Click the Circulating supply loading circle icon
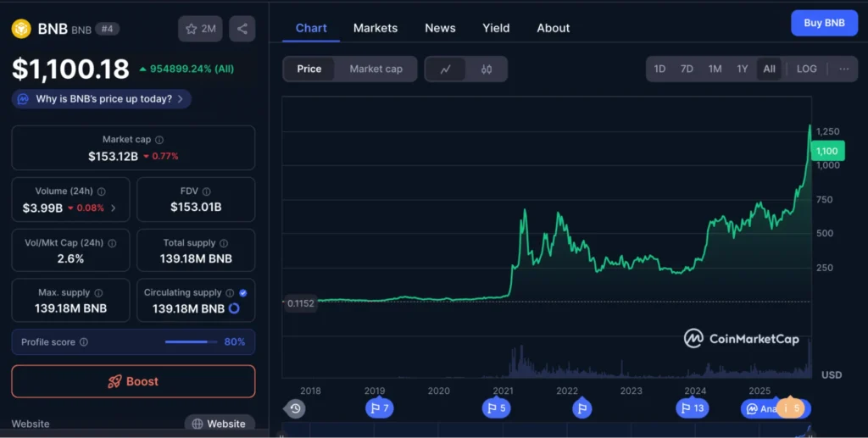The image size is (868, 438). 234,308
